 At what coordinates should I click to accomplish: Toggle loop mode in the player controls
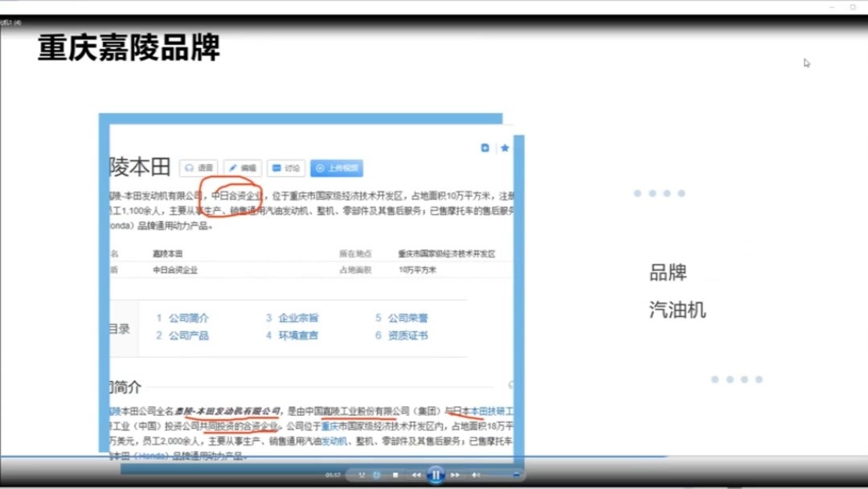click(x=376, y=475)
